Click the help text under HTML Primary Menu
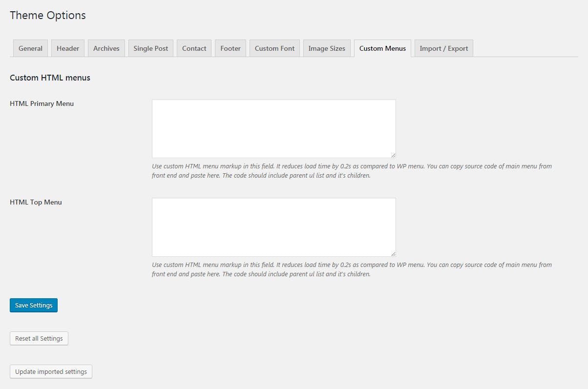588x389 pixels. pos(352,171)
